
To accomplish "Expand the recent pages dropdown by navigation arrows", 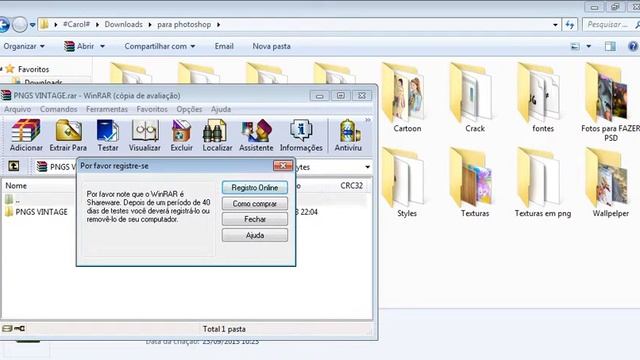I will [x=33, y=25].
